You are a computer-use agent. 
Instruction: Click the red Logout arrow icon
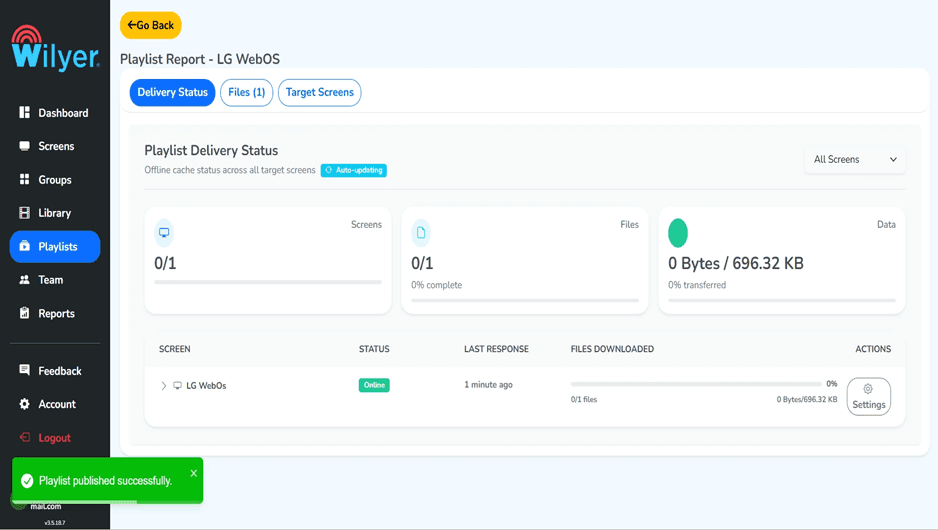[25, 437]
